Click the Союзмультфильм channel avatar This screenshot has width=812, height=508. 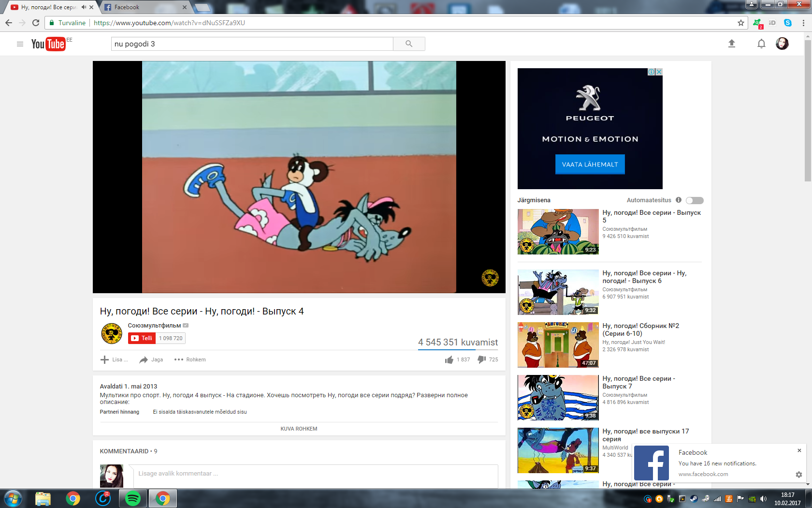click(112, 333)
